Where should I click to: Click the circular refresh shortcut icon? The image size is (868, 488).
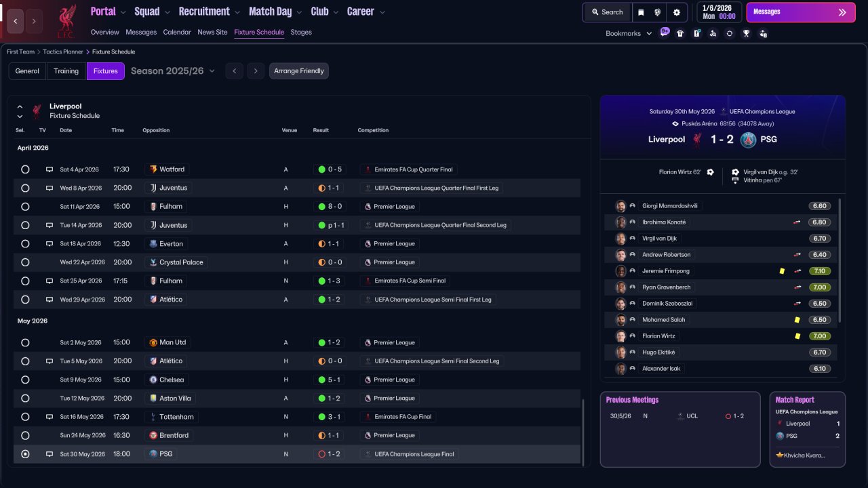pyautogui.click(x=730, y=33)
